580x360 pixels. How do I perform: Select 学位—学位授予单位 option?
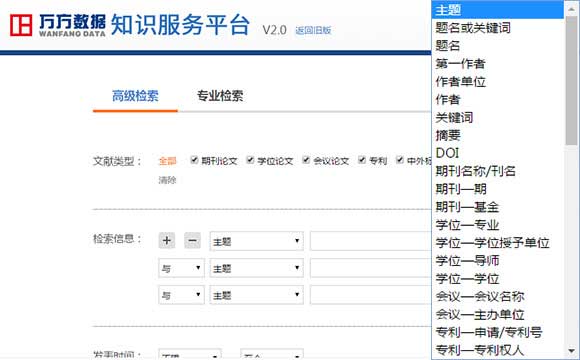click(498, 243)
